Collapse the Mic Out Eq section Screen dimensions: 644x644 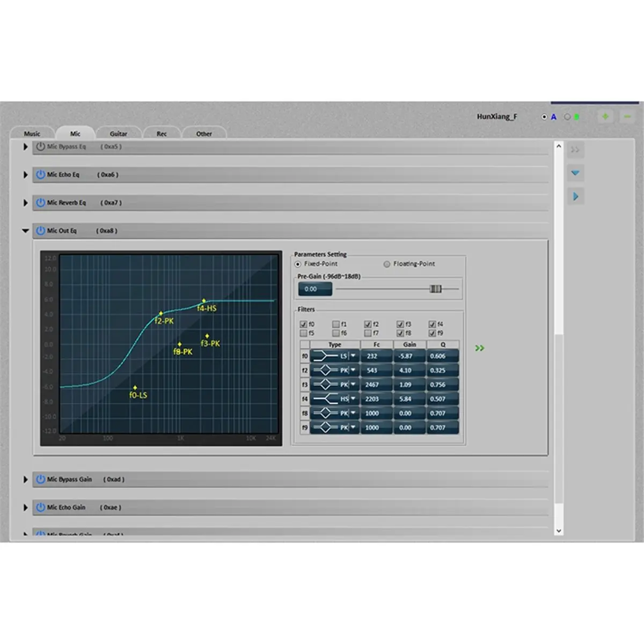[x=25, y=231]
